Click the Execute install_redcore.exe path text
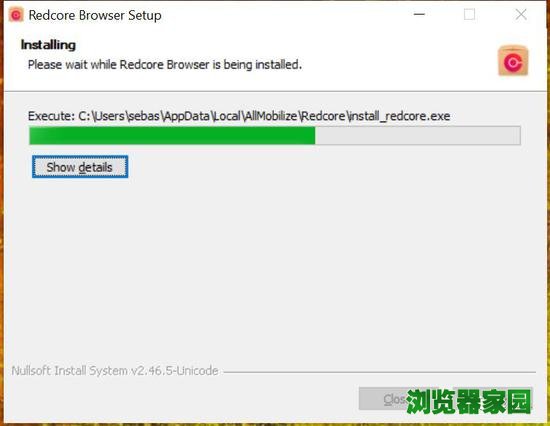 pos(239,116)
